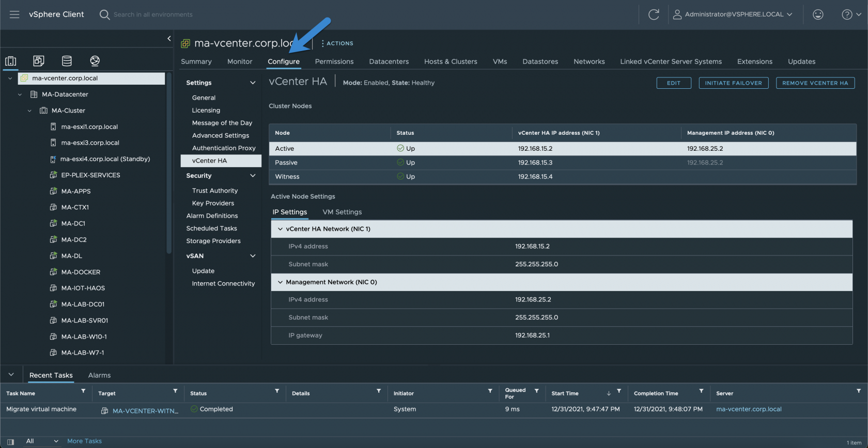The height and width of the screenshot is (448, 868).
Task: Open the Summary tab
Action: click(x=196, y=61)
